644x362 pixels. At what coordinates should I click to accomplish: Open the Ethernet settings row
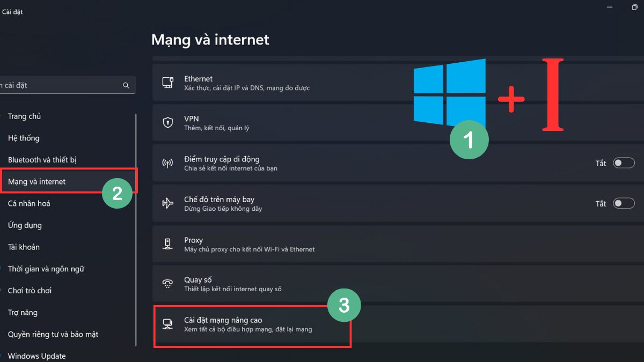(x=398, y=83)
